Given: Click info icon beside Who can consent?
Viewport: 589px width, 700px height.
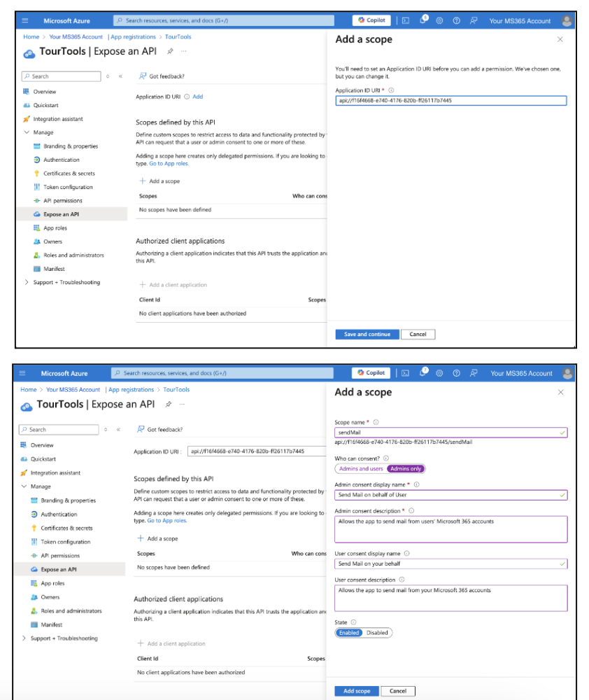Looking at the screenshot, I should 386,458.
